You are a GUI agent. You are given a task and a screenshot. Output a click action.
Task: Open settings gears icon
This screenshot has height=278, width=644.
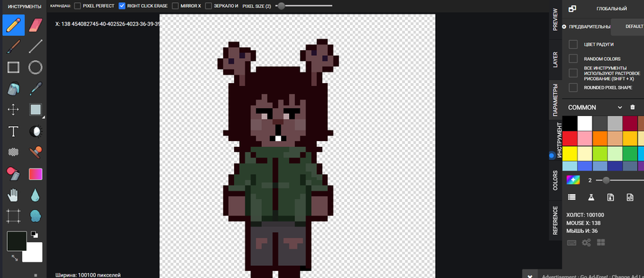pyautogui.click(x=586, y=243)
